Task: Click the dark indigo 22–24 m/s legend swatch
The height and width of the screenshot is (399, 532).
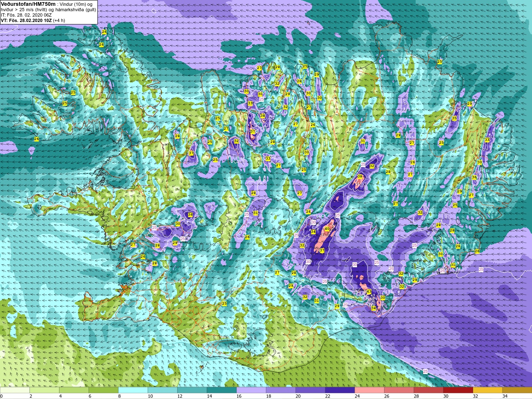Action: click(x=340, y=390)
